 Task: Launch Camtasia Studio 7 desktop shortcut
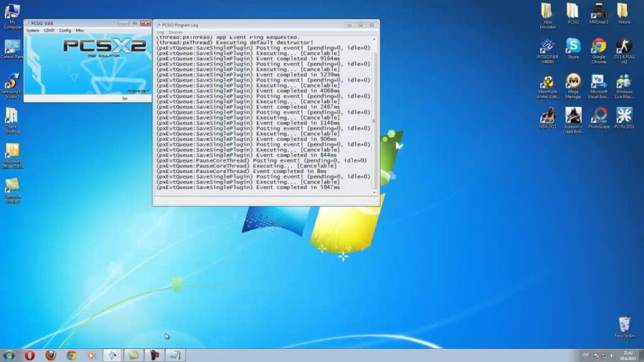[x=13, y=190]
